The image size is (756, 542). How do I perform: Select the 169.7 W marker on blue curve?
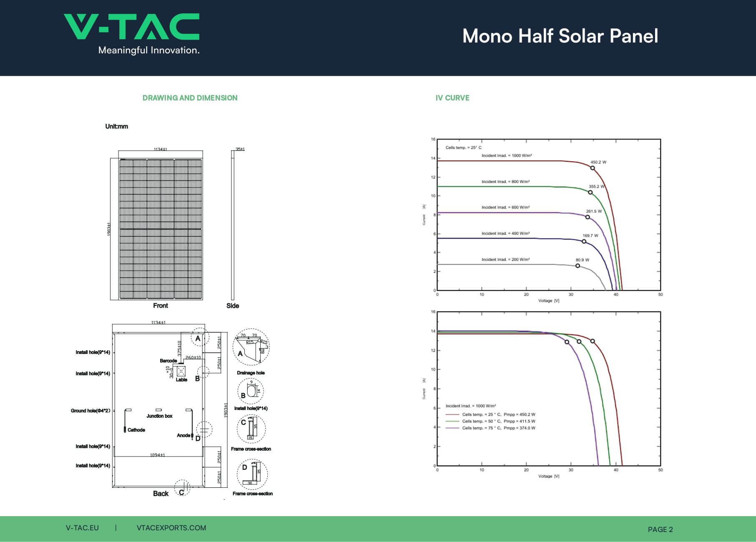click(584, 241)
